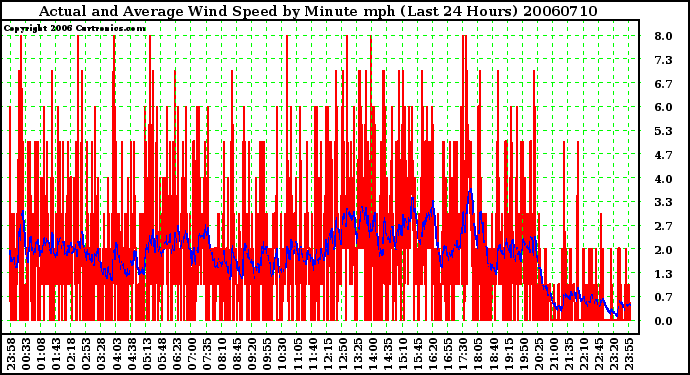
Task: Click the 7.3 y-axis label
Action: click(x=663, y=60)
